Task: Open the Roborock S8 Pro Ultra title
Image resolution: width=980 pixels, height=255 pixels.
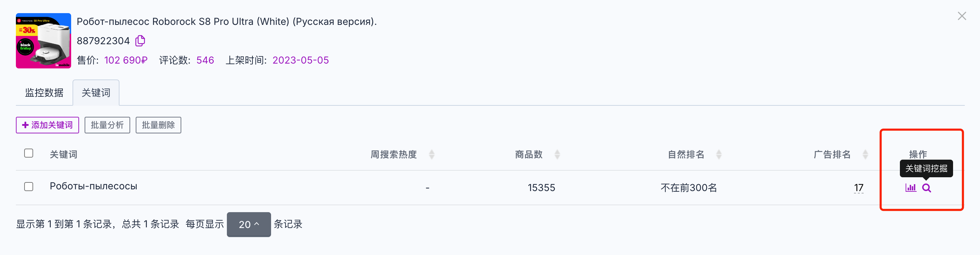Action: pos(227,21)
